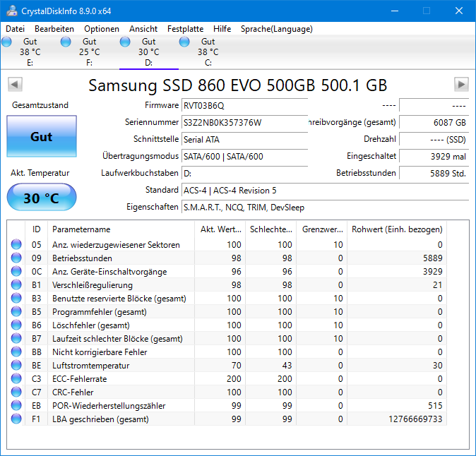Click status orb of Programmfehler row

click(x=16, y=311)
